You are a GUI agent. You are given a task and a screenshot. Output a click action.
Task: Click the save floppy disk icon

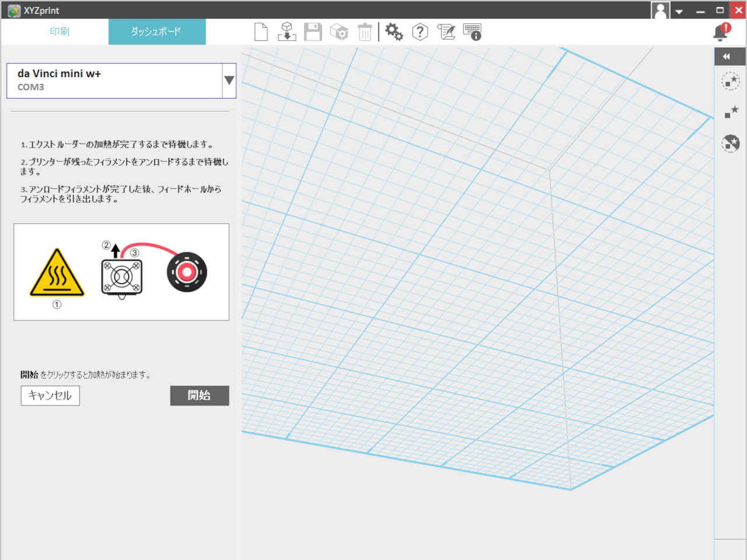pos(313,32)
